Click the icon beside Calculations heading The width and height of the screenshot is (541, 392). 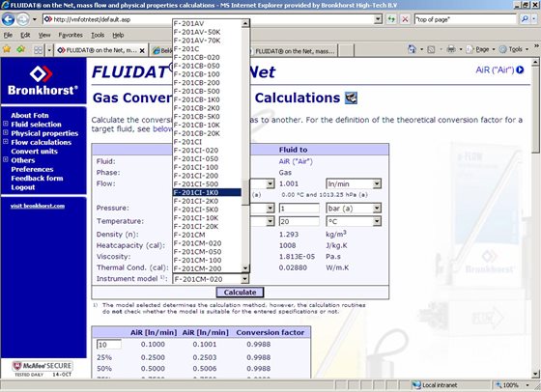352,98
